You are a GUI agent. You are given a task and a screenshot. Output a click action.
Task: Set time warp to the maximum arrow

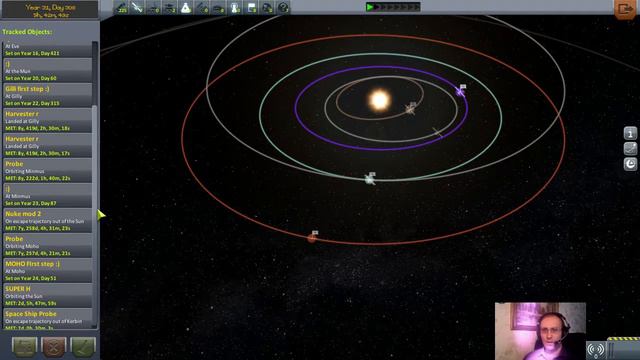point(417,7)
